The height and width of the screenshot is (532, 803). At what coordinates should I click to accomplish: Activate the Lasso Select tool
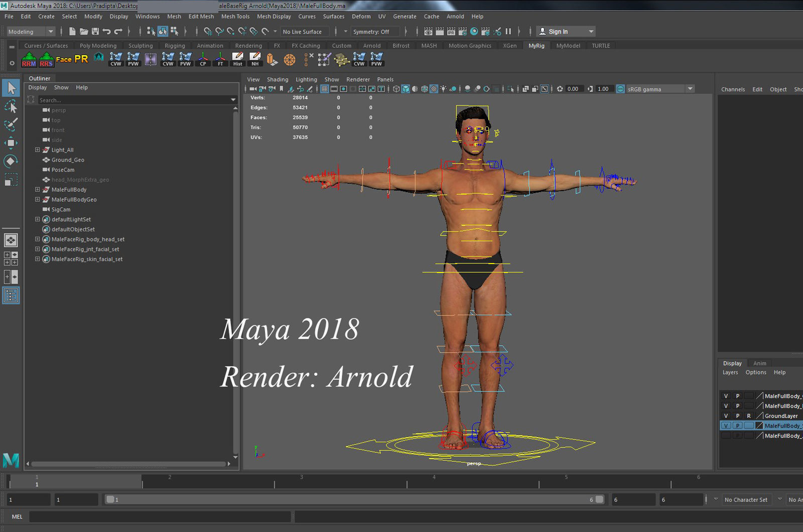point(11,106)
